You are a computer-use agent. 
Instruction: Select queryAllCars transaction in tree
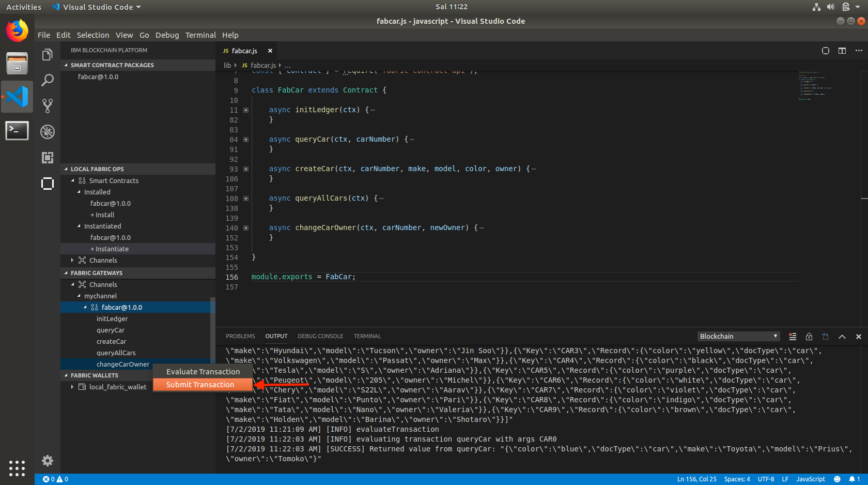click(x=116, y=353)
